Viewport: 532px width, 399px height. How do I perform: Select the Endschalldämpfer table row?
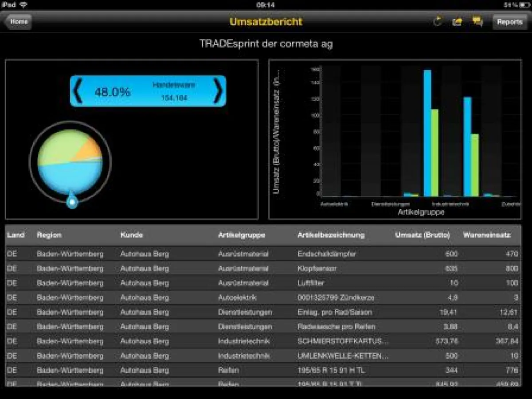tap(326, 254)
